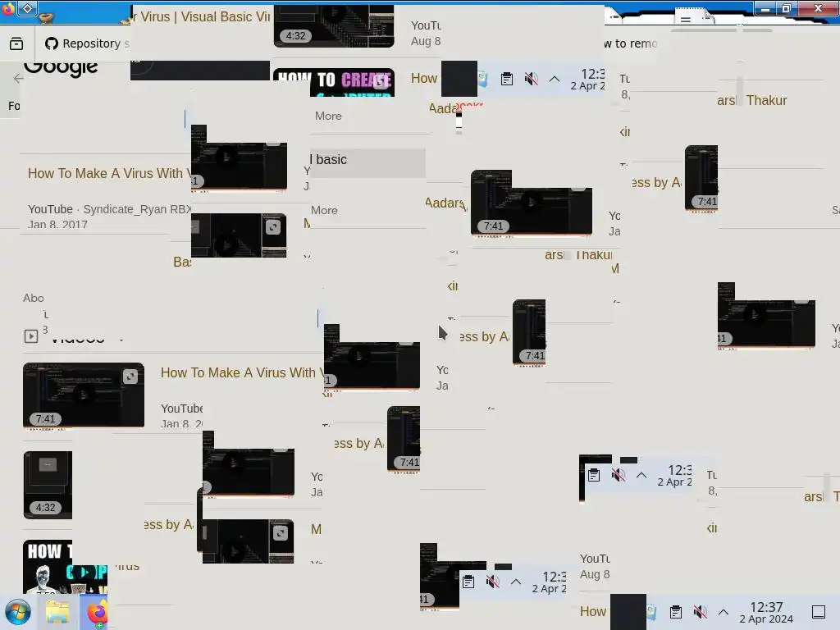Open 'How To Make A Virus' above Syndicate_Ryan
840x630 pixels.
[109, 174]
